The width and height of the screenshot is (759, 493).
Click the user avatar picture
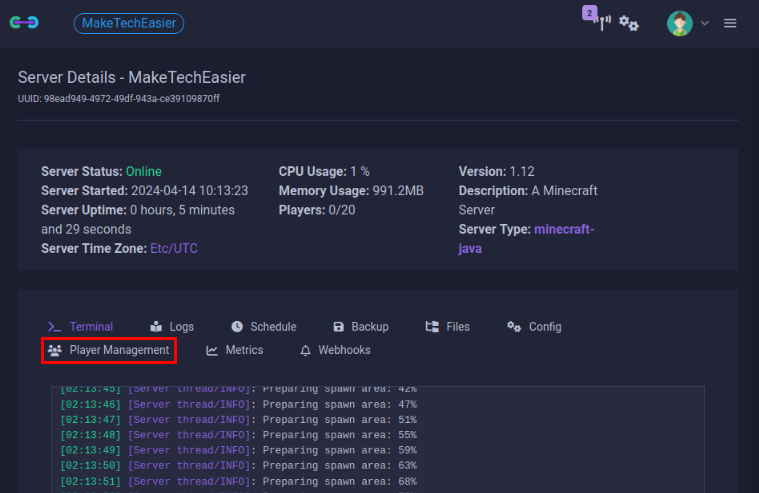click(680, 23)
